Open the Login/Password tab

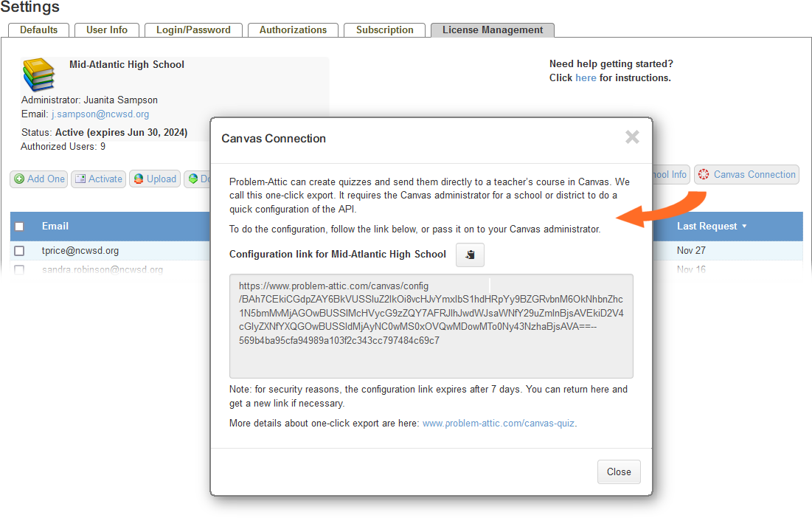pyautogui.click(x=193, y=30)
